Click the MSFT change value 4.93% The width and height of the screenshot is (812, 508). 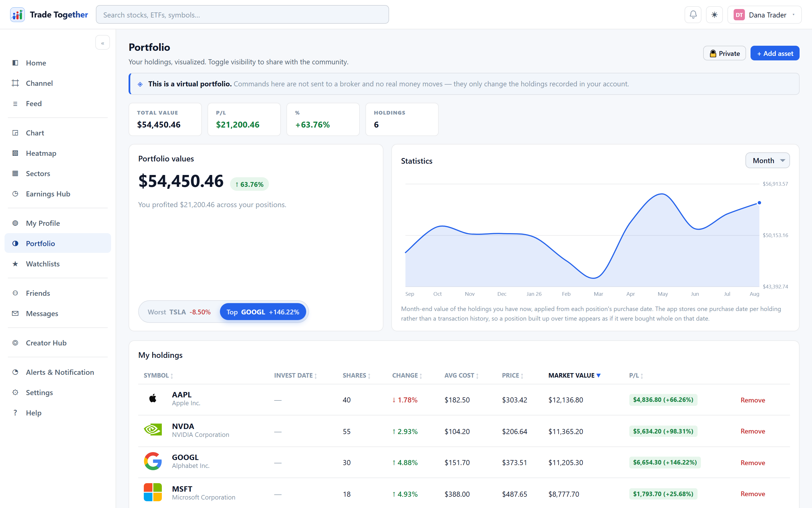point(405,494)
